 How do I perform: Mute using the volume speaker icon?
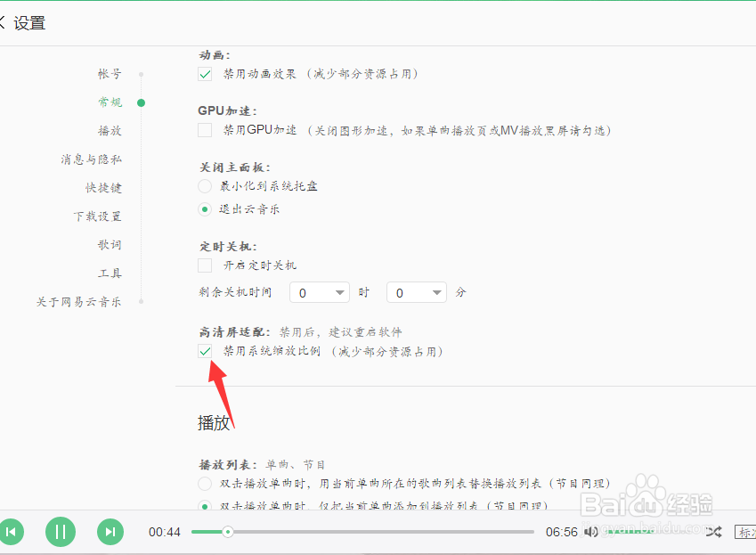591,532
